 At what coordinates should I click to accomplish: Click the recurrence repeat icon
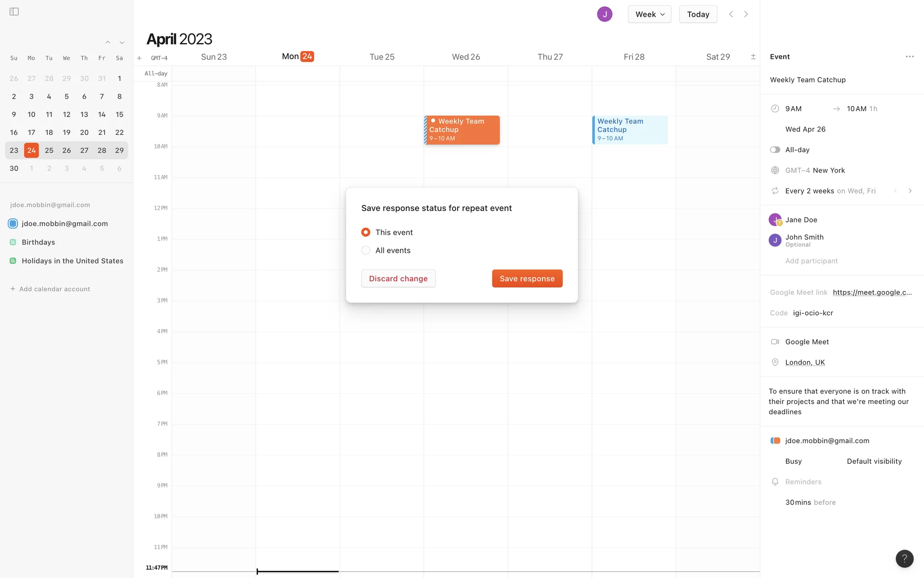[x=775, y=191]
